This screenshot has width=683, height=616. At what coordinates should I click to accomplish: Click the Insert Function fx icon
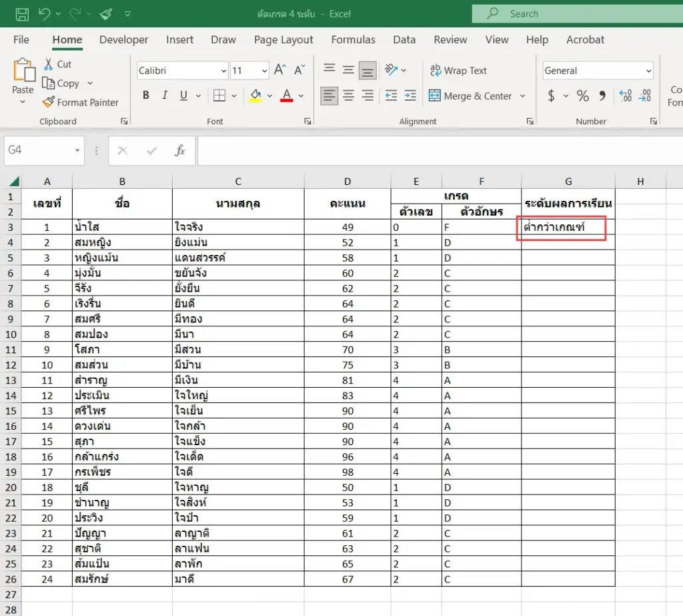[x=180, y=150]
